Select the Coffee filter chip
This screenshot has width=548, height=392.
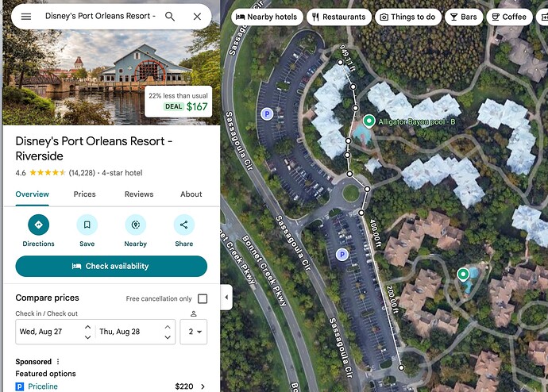click(x=509, y=17)
